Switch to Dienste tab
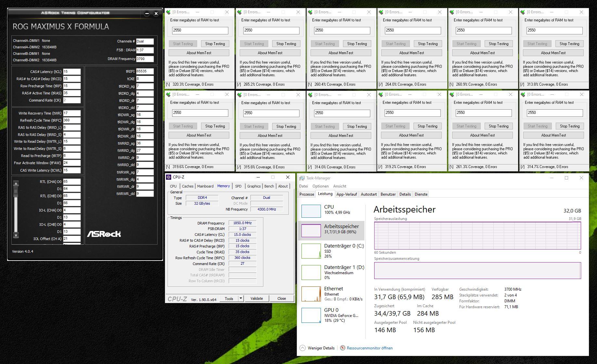The image size is (597, 364). coord(421,194)
